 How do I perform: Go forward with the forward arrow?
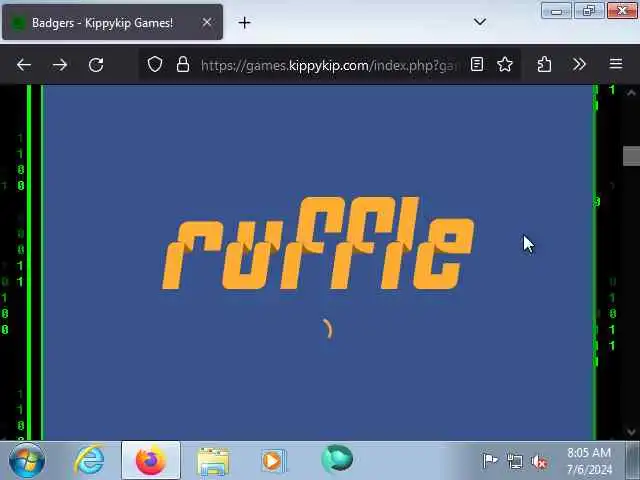pyautogui.click(x=60, y=64)
